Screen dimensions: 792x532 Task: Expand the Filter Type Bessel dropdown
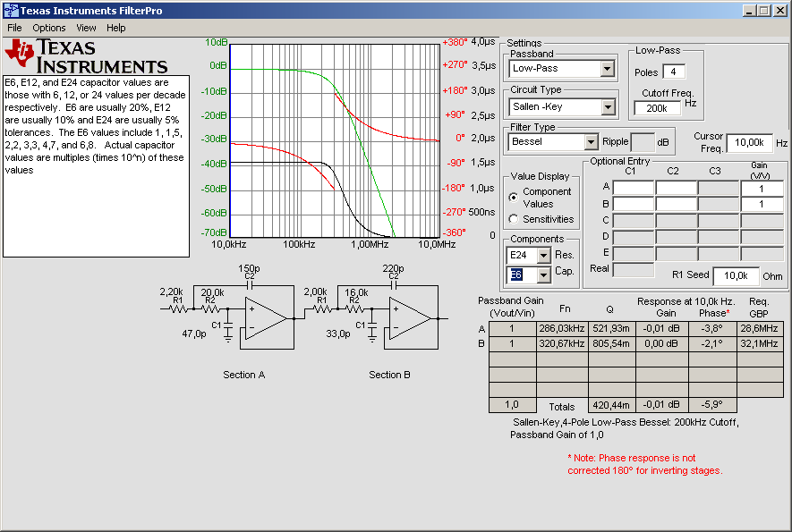[x=591, y=142]
